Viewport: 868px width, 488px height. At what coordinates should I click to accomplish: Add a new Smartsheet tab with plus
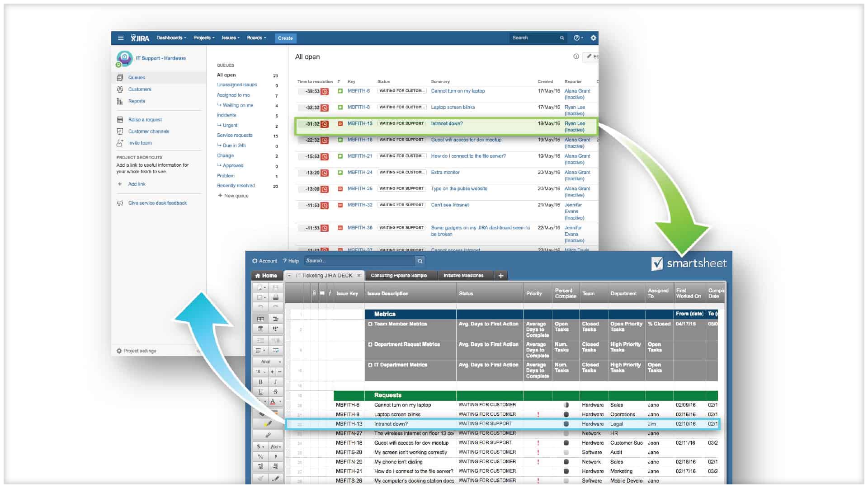(x=501, y=276)
